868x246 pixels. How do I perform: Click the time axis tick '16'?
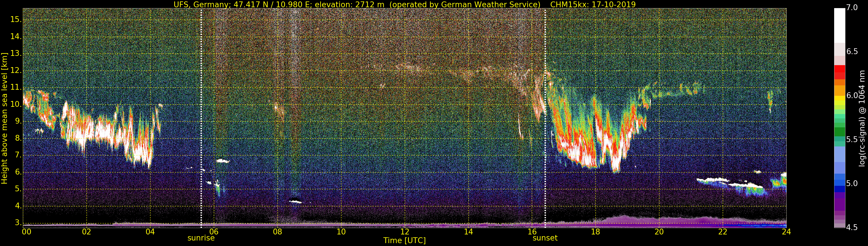click(x=532, y=232)
